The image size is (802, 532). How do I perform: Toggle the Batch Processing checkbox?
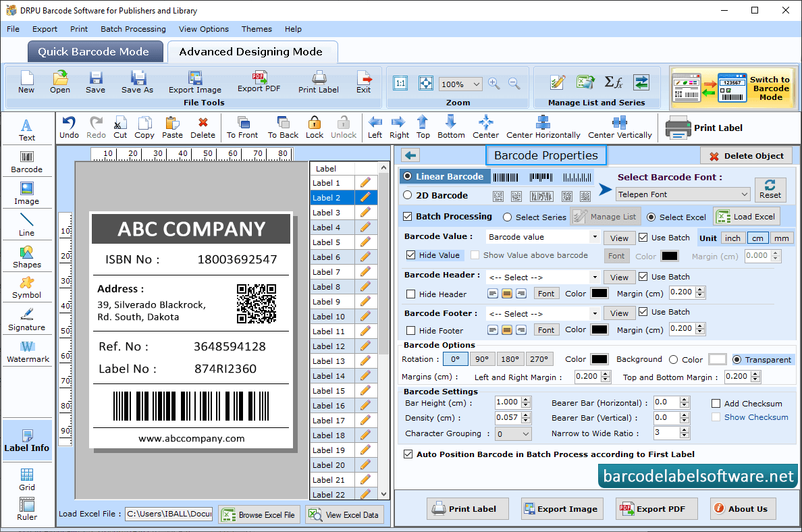coord(408,217)
